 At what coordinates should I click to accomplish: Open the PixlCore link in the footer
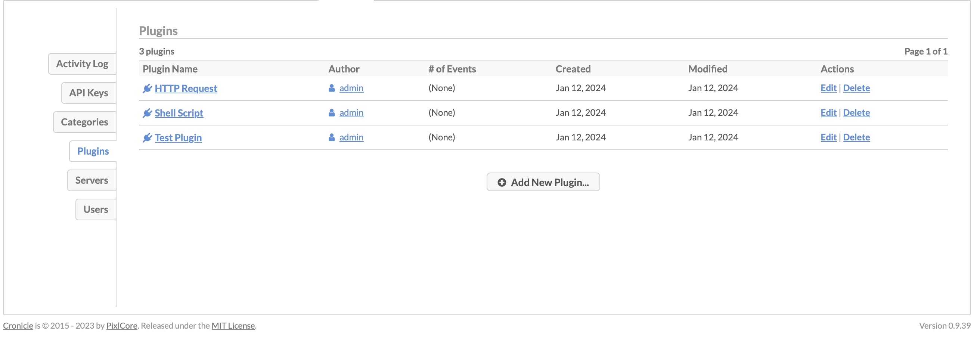coord(122,326)
